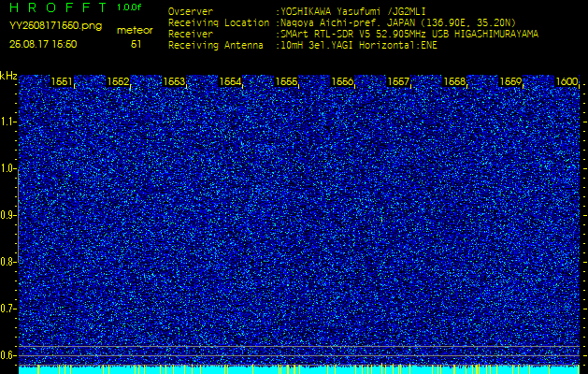Image resolution: width=588 pixels, height=374 pixels.
Task: Click the 1555 time marker
Action: coord(286,81)
